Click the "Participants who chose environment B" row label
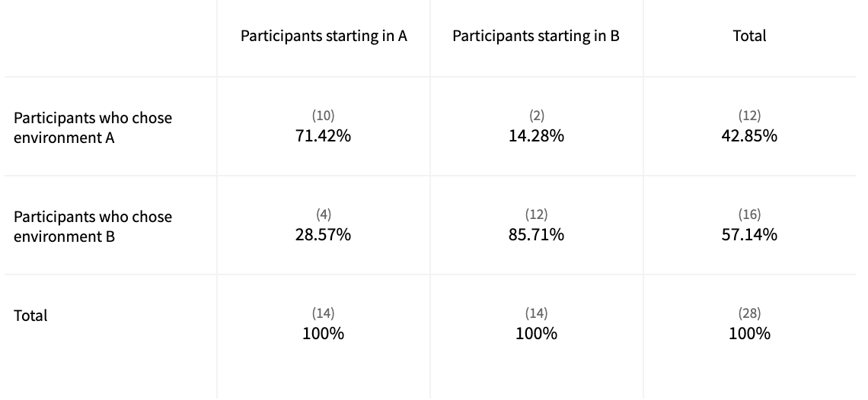The image size is (868, 400). pyautogui.click(x=93, y=227)
